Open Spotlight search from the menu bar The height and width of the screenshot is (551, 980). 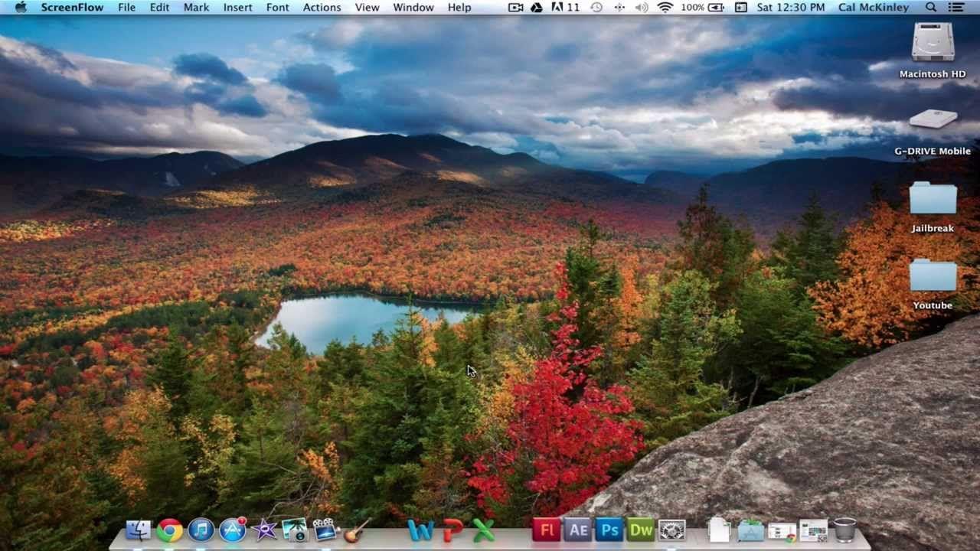[x=931, y=7]
